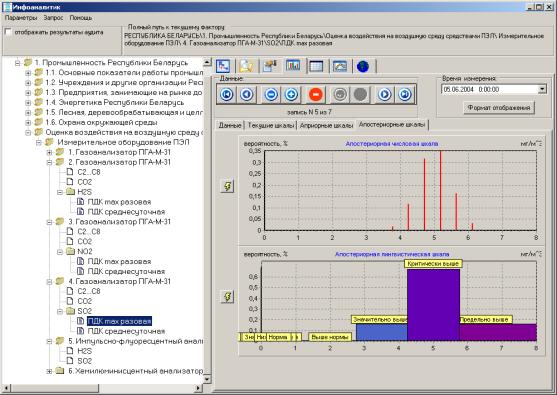Click the Критически выше purple bar
This screenshot has width=557, height=395.
coord(433,305)
